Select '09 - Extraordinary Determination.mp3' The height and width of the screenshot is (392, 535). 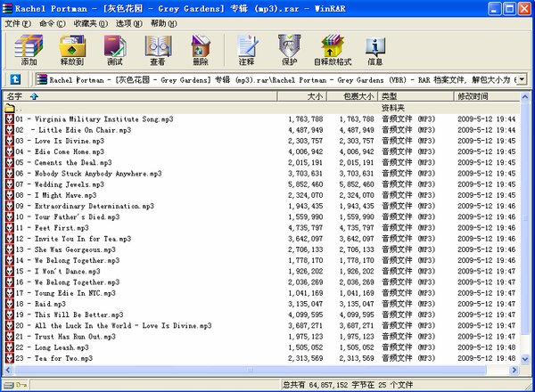(85, 206)
